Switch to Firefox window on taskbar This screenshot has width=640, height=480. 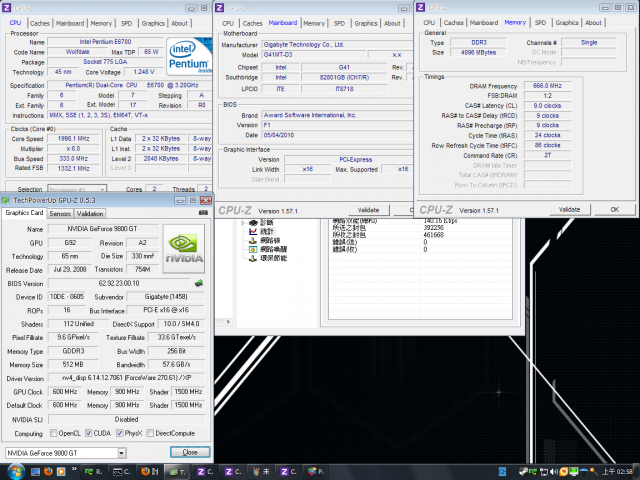click(150, 471)
